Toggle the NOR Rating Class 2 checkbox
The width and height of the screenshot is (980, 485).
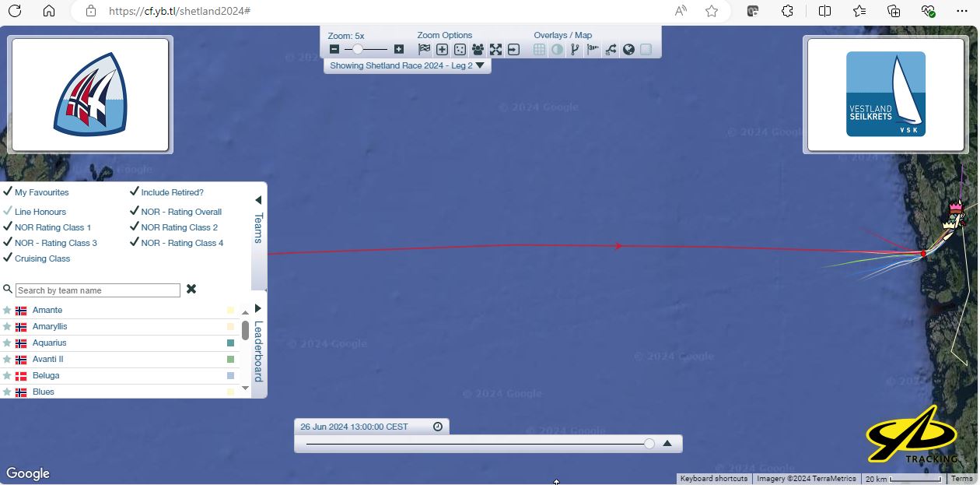pyautogui.click(x=135, y=227)
